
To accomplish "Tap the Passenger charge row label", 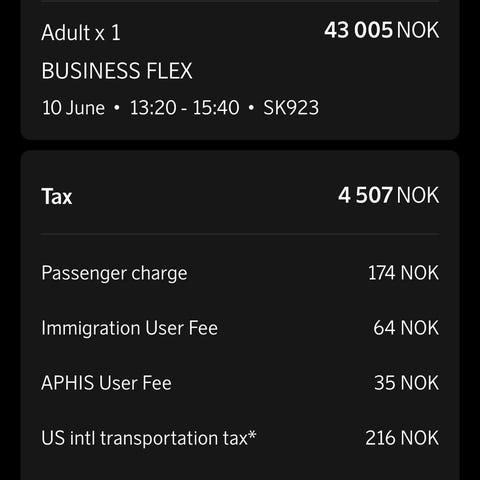I will [x=114, y=273].
